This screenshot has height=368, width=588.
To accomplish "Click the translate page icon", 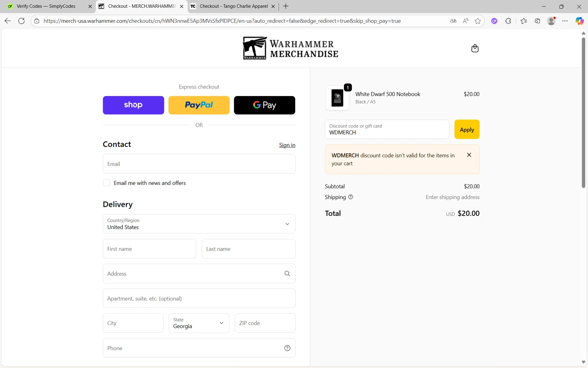I will pos(453,21).
